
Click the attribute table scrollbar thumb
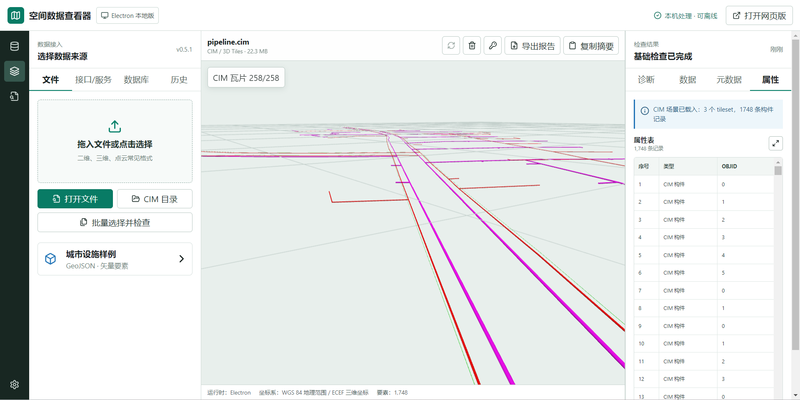coord(778,171)
